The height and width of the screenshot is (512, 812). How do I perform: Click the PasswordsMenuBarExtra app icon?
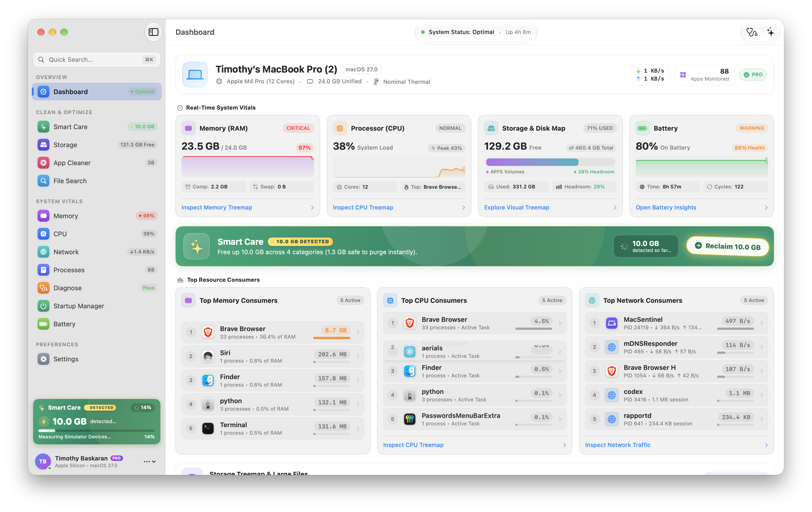point(409,419)
